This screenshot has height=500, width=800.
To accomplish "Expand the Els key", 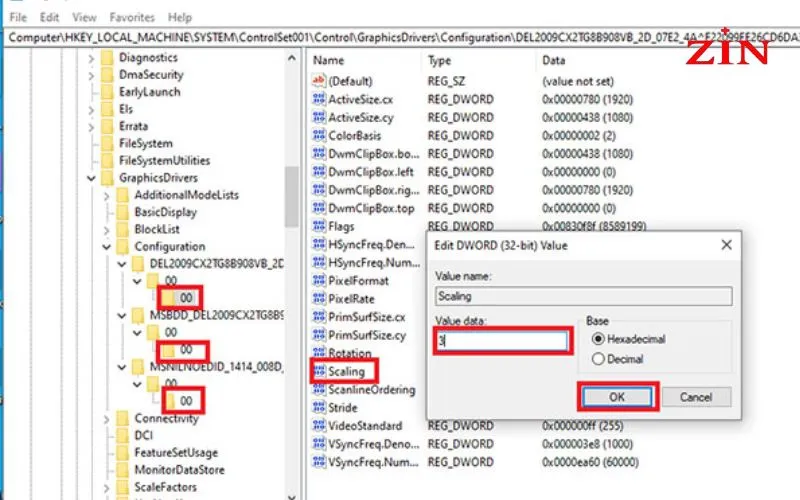I will click(91, 110).
